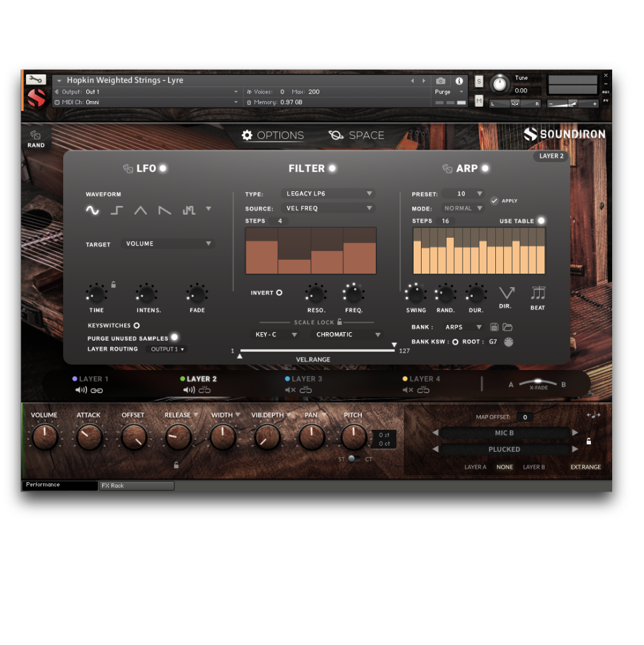Click the Layer 4 link icon
Screen dimensions: 644x645
coord(423,390)
